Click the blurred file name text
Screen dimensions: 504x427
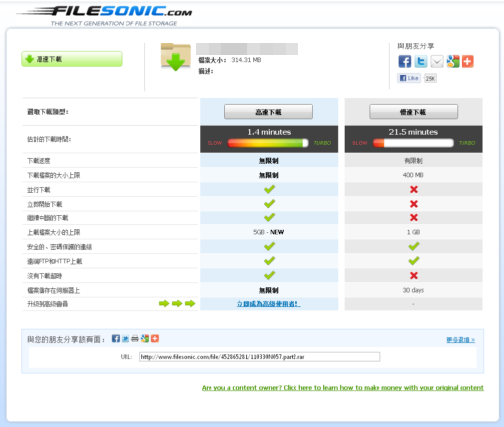[247, 48]
